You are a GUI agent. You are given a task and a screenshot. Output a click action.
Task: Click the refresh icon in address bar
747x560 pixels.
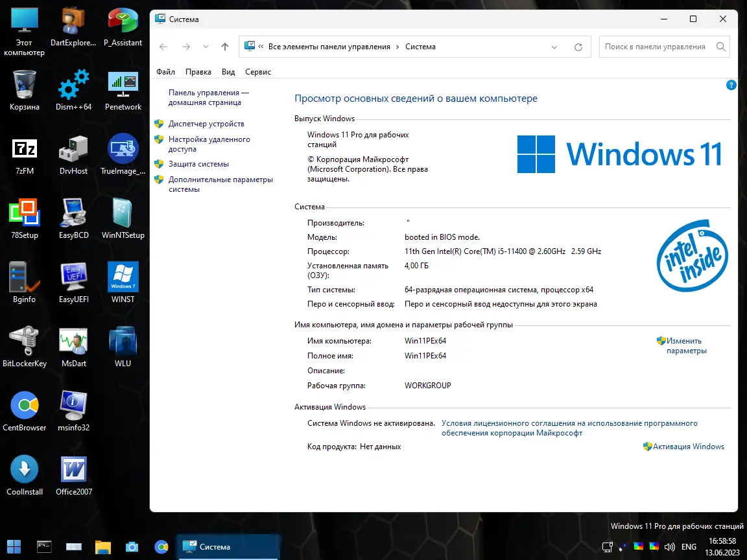[x=578, y=47]
